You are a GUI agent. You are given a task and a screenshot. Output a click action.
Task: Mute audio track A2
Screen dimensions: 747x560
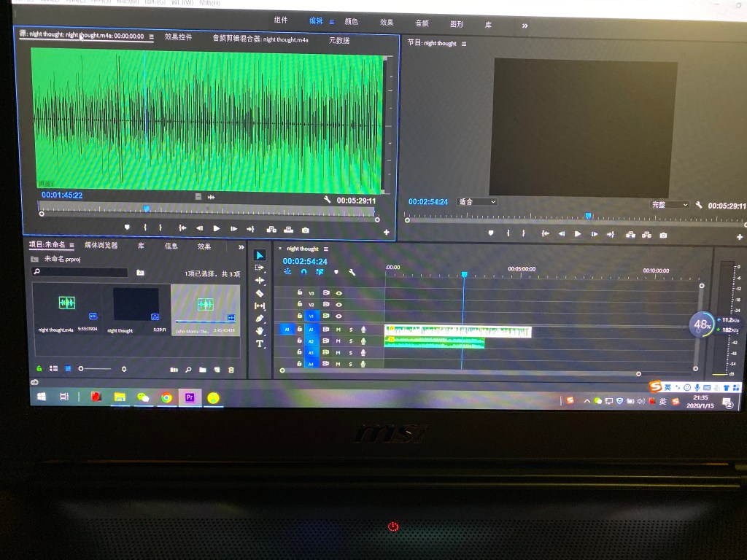[x=338, y=341]
